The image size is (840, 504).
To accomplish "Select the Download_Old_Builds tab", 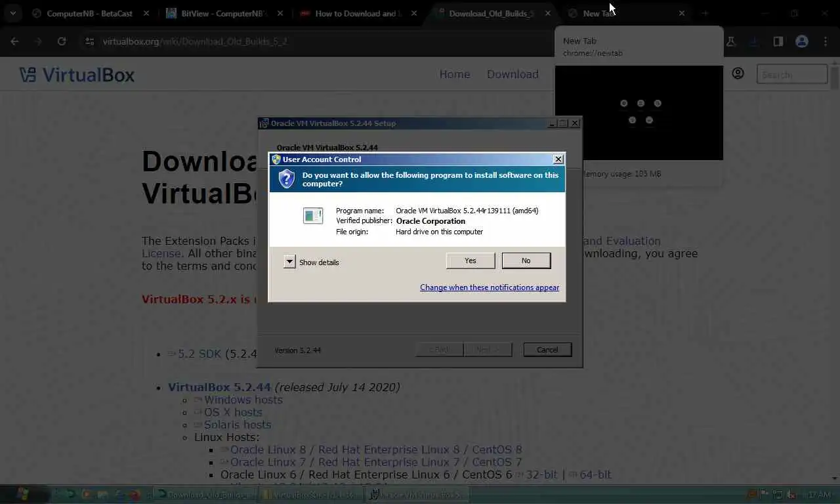I will tap(491, 13).
